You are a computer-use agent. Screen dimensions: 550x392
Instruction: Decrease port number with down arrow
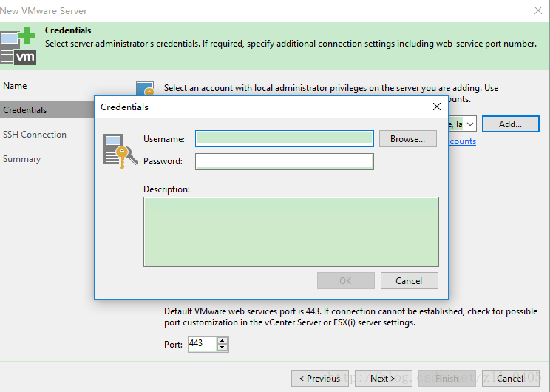pos(223,348)
